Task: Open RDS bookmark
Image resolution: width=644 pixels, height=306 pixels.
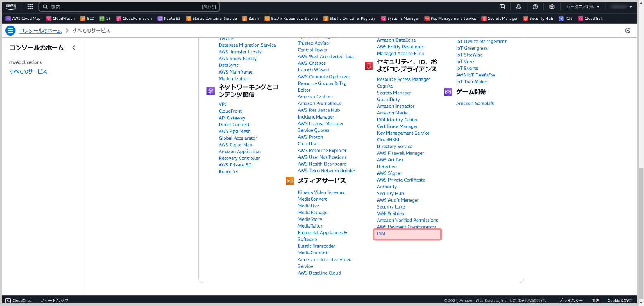Action: tap(566, 19)
